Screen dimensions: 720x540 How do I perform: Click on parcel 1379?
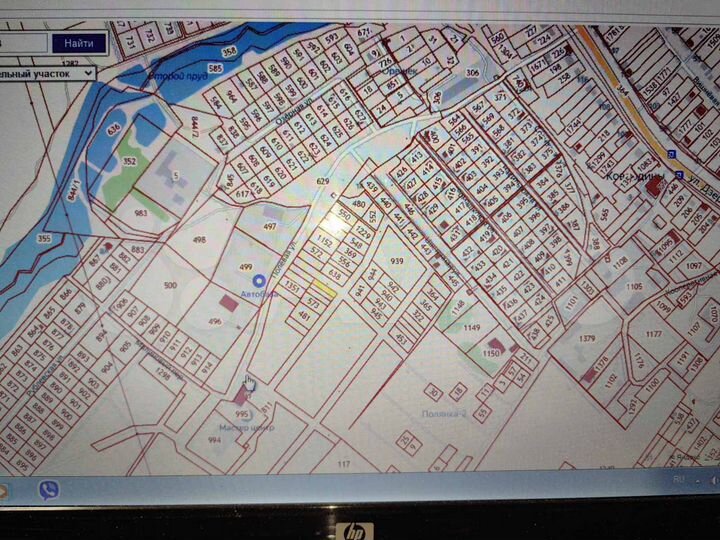[586, 340]
